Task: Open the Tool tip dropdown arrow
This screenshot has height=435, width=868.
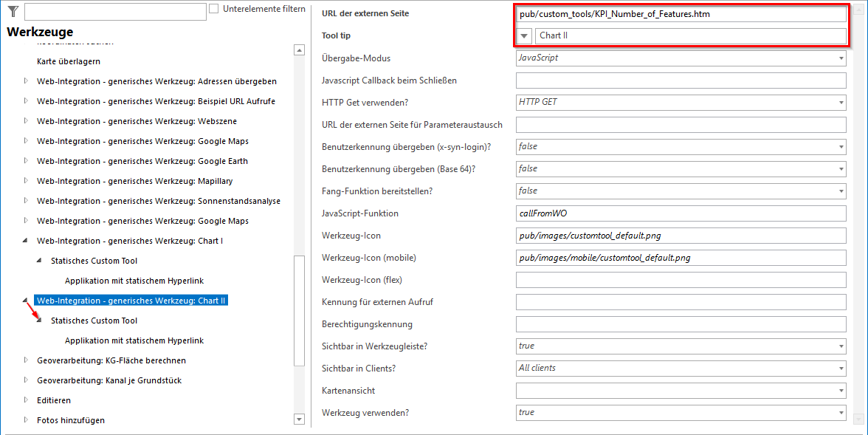Action: click(524, 35)
